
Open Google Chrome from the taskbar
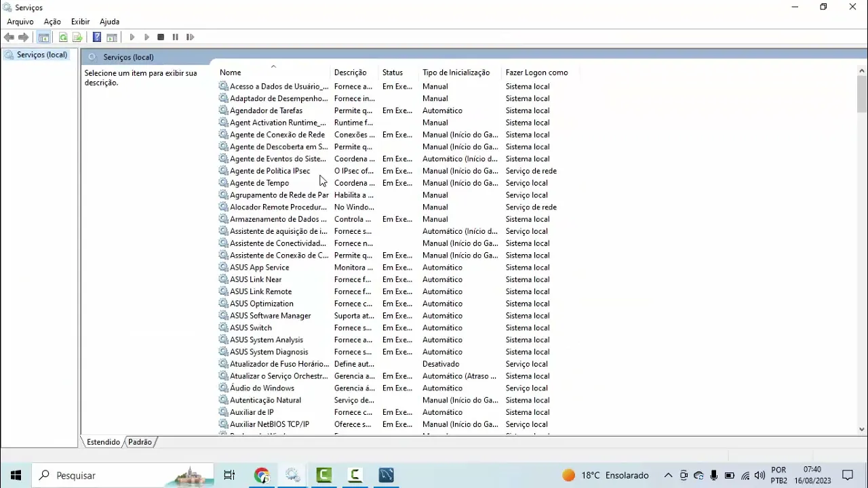(x=262, y=475)
